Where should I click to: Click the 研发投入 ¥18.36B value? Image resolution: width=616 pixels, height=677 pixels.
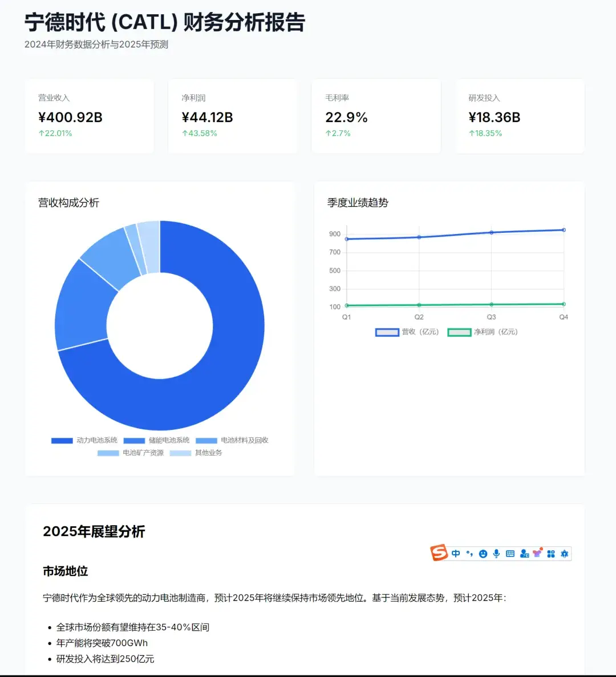pyautogui.click(x=495, y=117)
